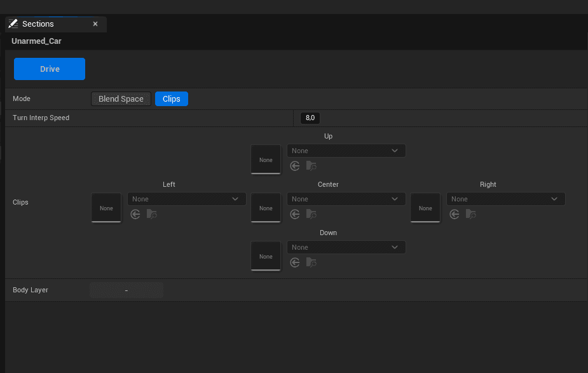Viewport: 588px width, 373px height.
Task: Browse to Right clip asset in Content Browser
Action: [x=471, y=214]
